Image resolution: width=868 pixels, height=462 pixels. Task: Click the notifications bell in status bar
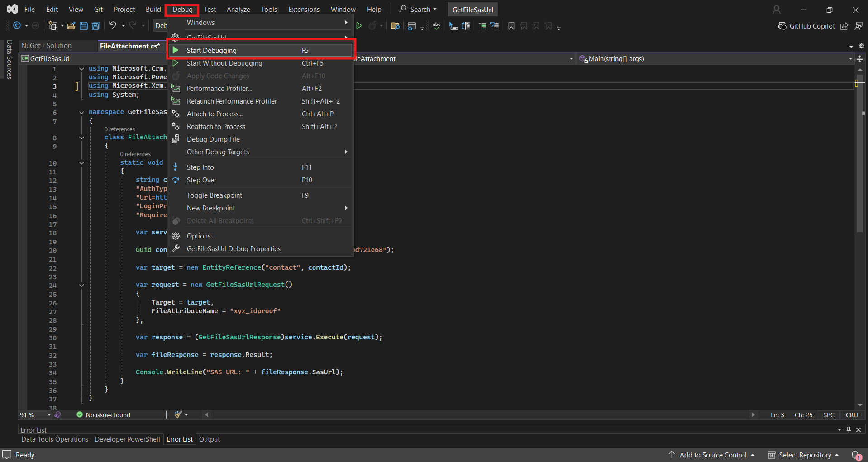click(x=855, y=455)
